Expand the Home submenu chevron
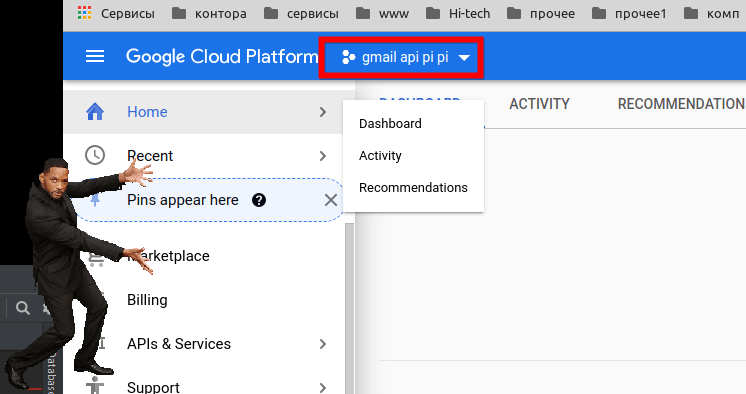The width and height of the screenshot is (746, 394). tap(323, 112)
